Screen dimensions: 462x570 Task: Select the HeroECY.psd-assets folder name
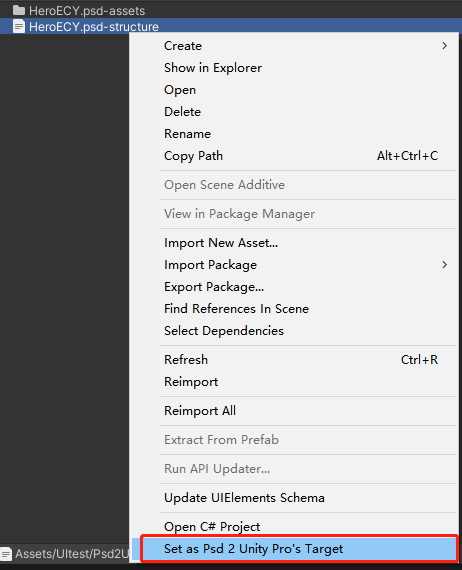point(87,11)
